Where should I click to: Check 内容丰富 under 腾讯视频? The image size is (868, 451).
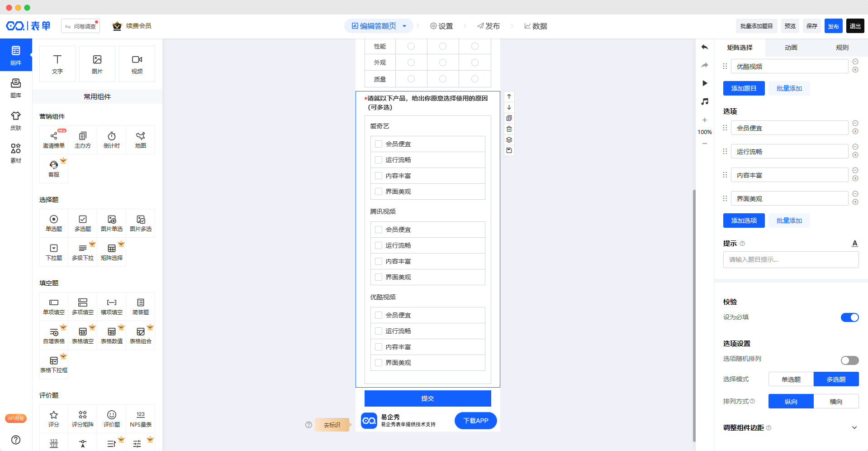tap(379, 261)
